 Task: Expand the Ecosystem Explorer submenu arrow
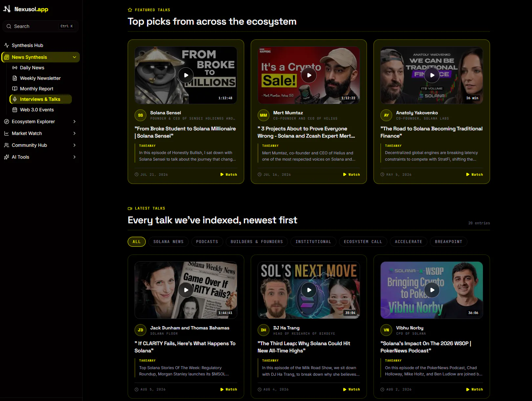coord(74,122)
